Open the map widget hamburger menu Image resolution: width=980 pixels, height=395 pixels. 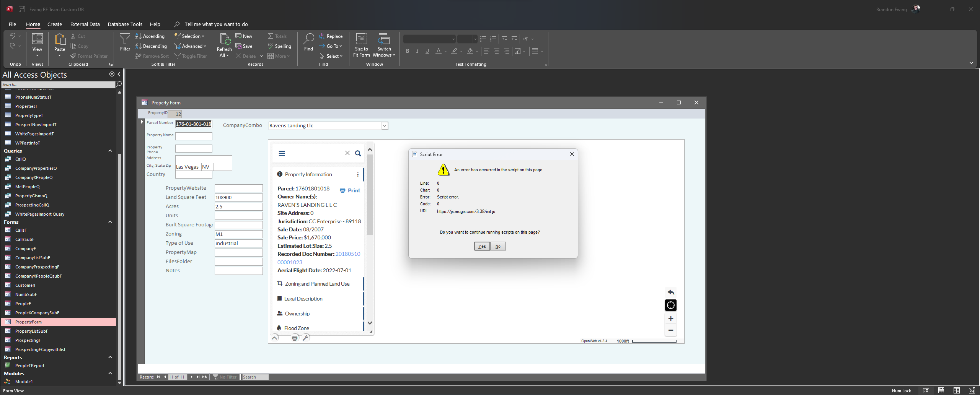tap(282, 153)
